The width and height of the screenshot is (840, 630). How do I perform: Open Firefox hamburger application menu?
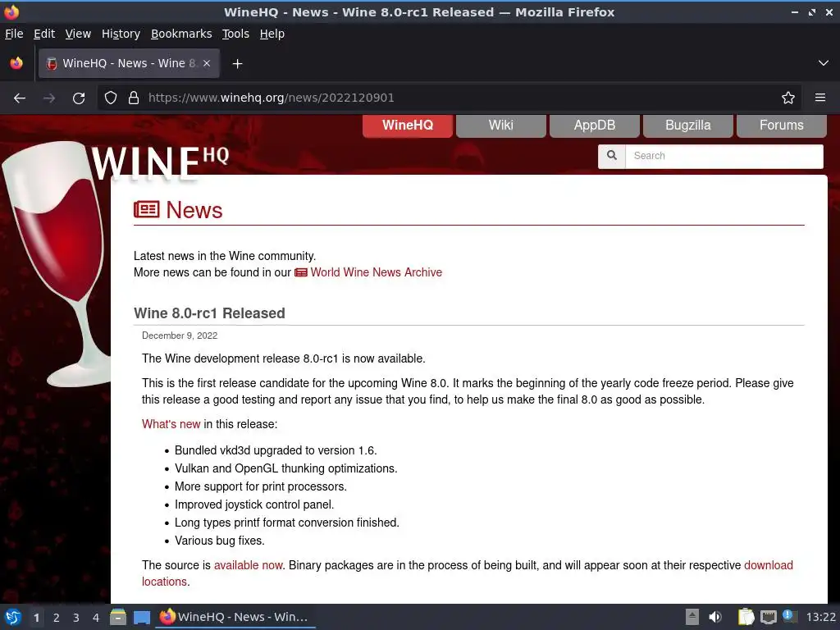click(x=820, y=98)
